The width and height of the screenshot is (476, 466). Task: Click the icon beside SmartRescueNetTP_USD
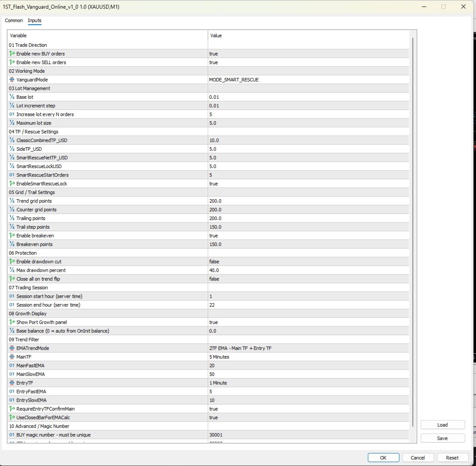[x=12, y=157]
